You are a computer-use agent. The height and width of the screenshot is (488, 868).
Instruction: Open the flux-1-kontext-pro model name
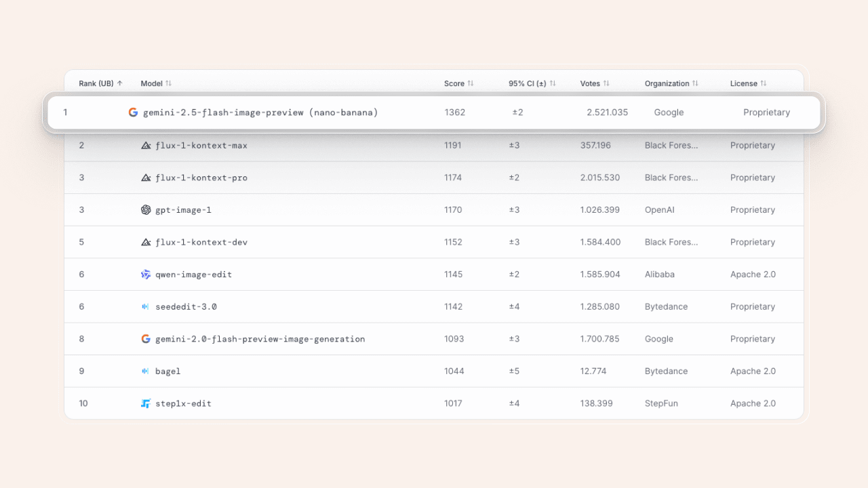(201, 178)
